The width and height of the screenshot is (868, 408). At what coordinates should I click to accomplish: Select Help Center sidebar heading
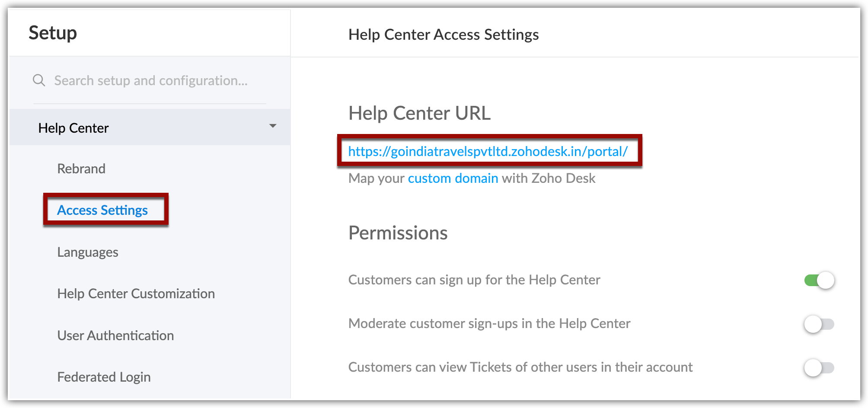click(x=73, y=128)
